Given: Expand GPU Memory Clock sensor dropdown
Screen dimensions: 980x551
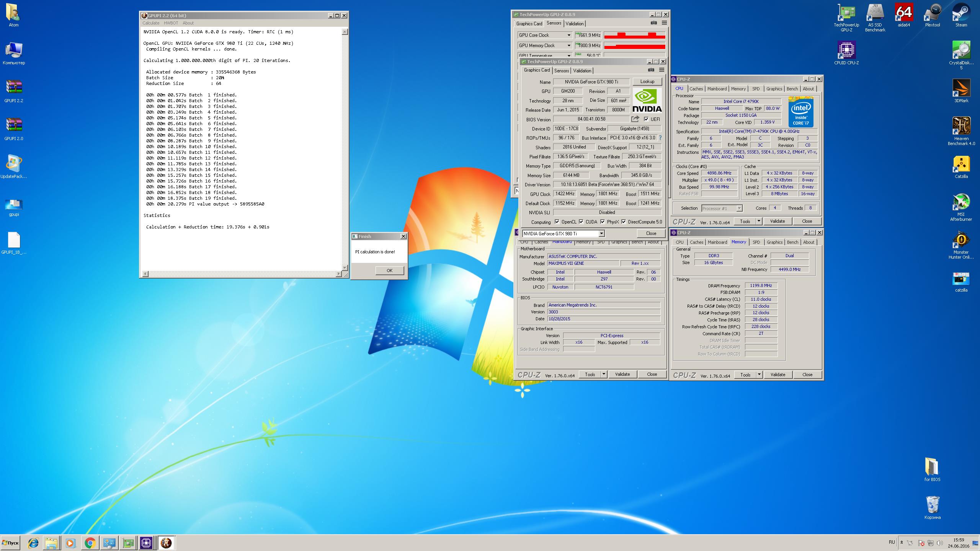Looking at the screenshot, I should click(569, 46).
